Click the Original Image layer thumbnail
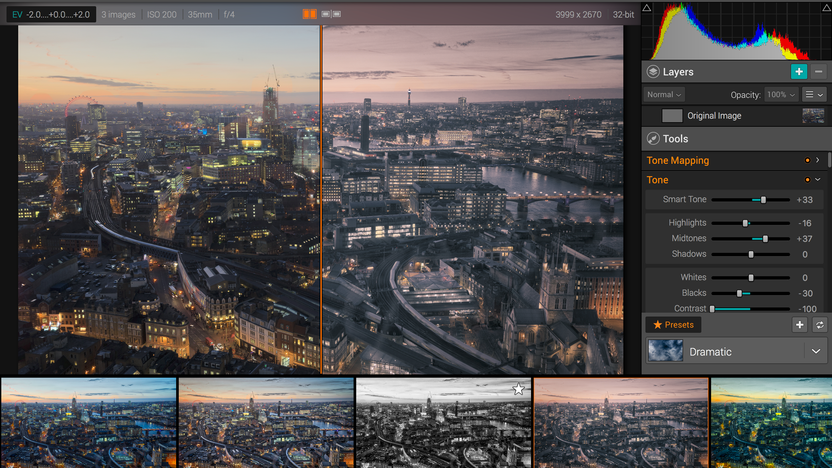The height and width of the screenshot is (468, 832). click(813, 116)
